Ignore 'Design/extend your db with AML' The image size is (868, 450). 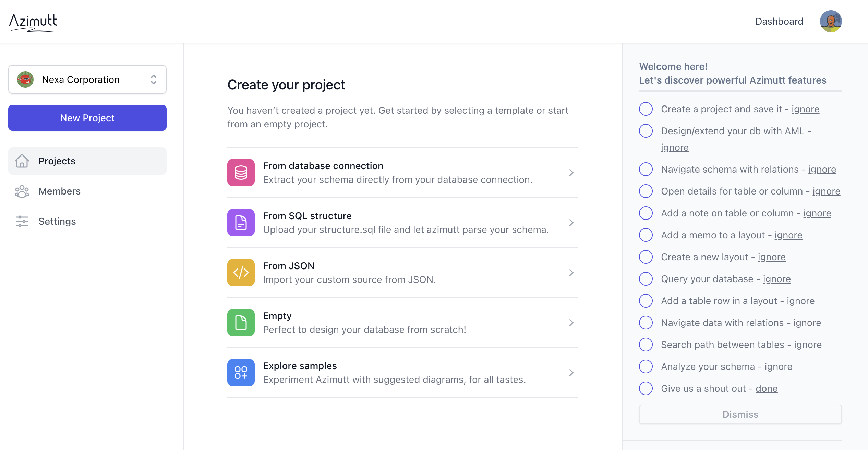(675, 148)
